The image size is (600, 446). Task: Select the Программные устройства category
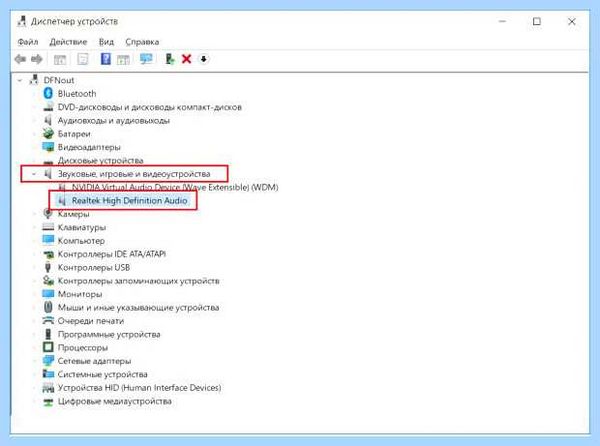[x=109, y=334]
